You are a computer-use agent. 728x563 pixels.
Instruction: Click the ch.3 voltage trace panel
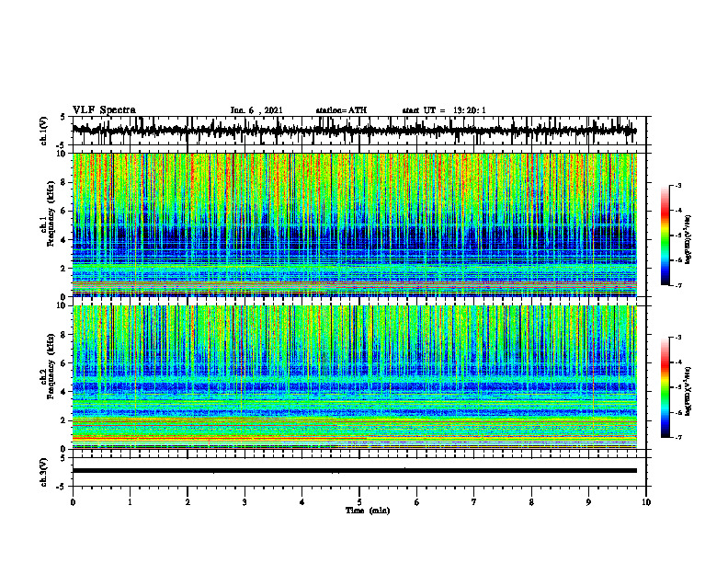tap(358, 472)
